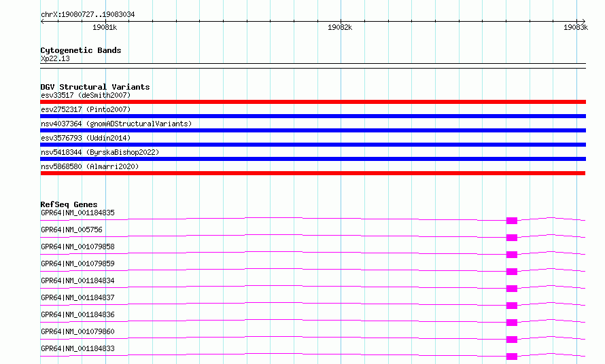The image size is (605, 364).
Task: Select the GPR64|NM_001184837 transcript label
Action: [x=77, y=297]
